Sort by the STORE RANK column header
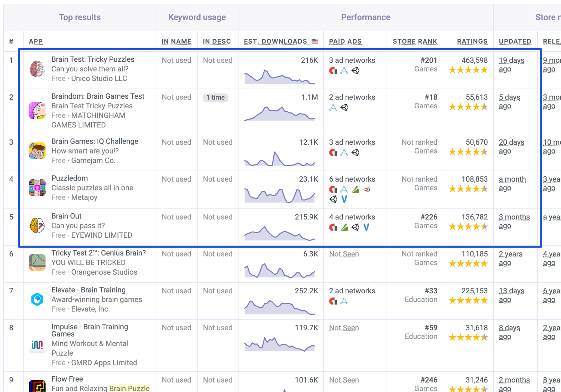Screen dimensions: 561x392 (x=415, y=41)
